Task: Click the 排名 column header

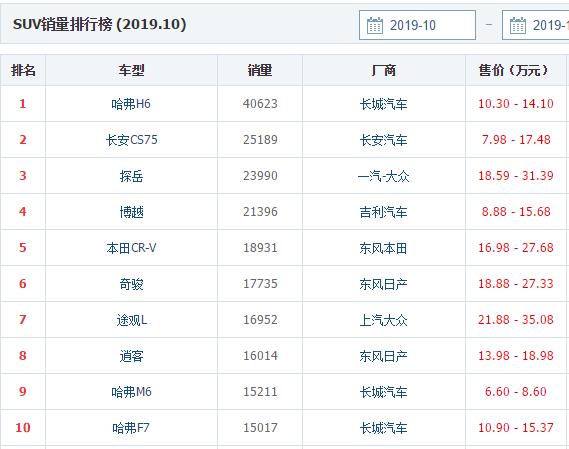Action: pos(23,70)
